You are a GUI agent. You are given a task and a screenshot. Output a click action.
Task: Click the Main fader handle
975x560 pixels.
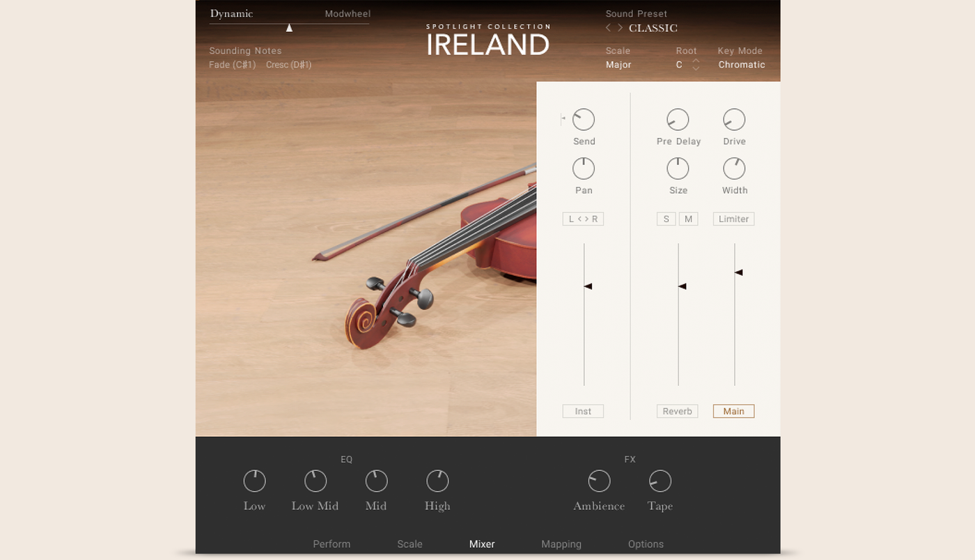pos(738,272)
